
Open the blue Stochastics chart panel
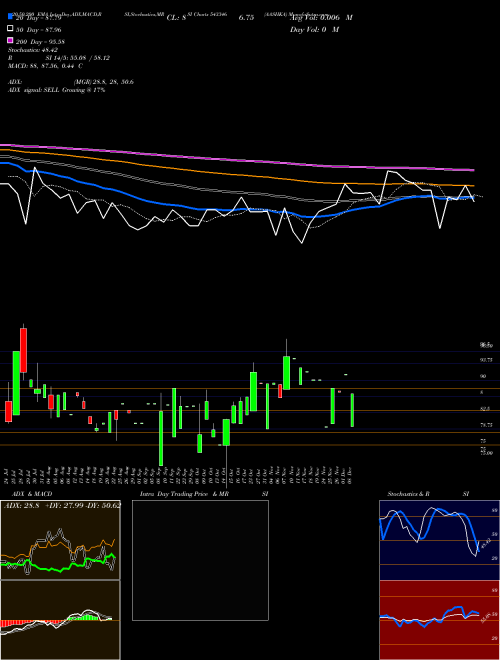pos(439,540)
